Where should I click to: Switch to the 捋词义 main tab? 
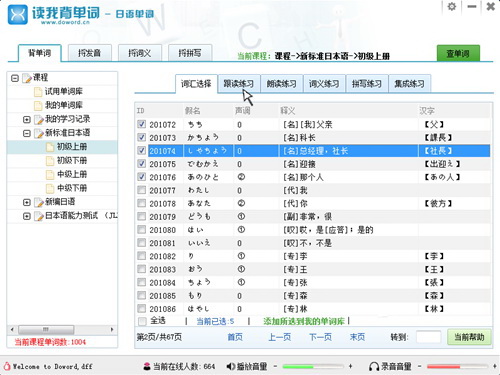pyautogui.click(x=140, y=53)
